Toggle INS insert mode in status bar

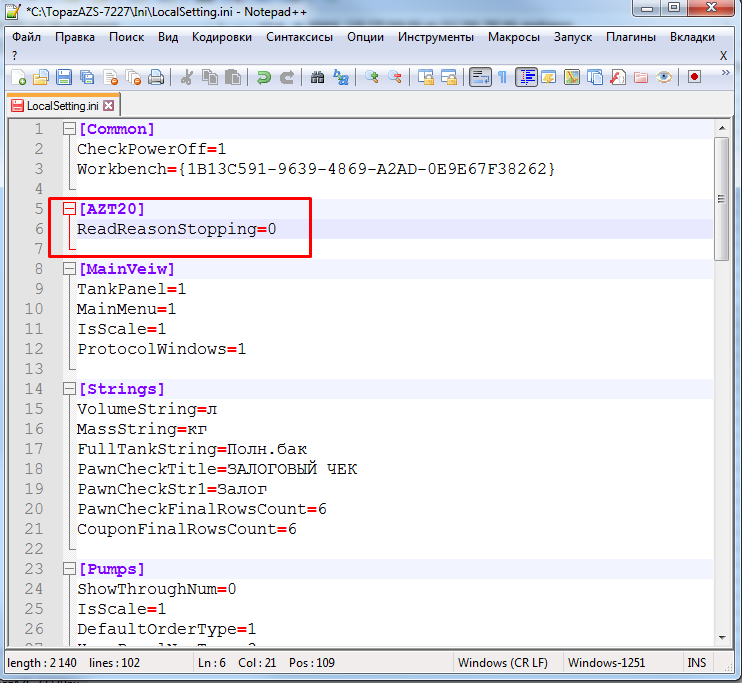[x=697, y=663]
